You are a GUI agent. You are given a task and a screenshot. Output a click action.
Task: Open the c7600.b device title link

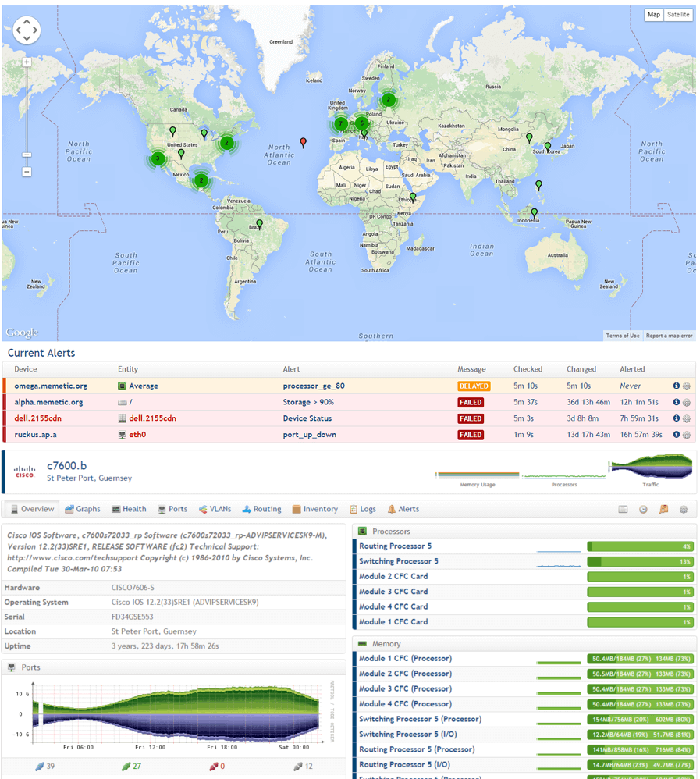(x=67, y=466)
